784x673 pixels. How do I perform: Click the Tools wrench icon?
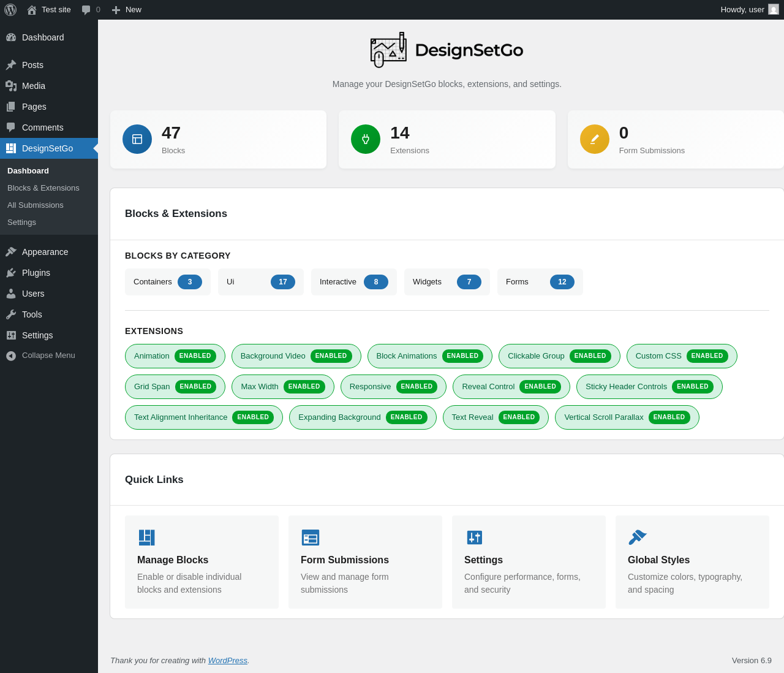point(11,314)
